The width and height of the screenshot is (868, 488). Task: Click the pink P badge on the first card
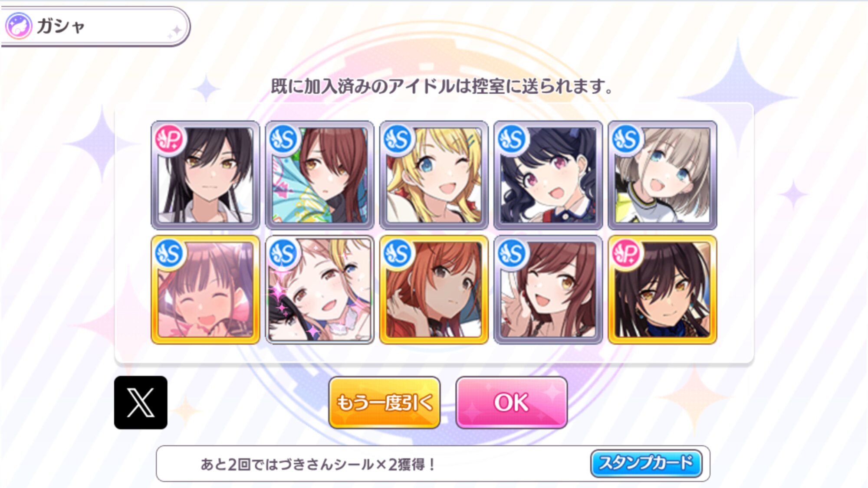click(170, 139)
